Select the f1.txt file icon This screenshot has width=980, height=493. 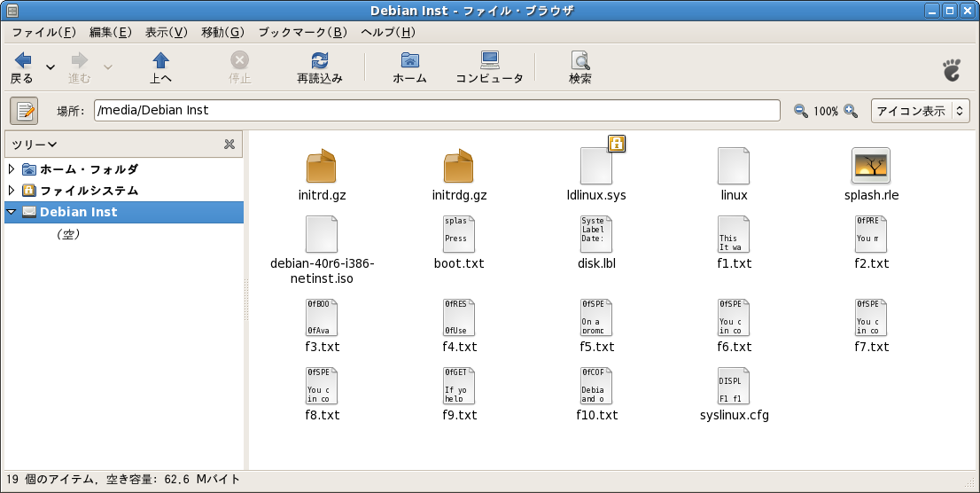coord(734,235)
